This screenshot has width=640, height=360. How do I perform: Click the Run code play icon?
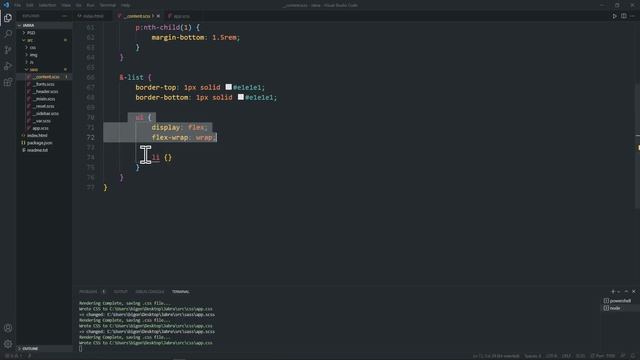[614, 16]
